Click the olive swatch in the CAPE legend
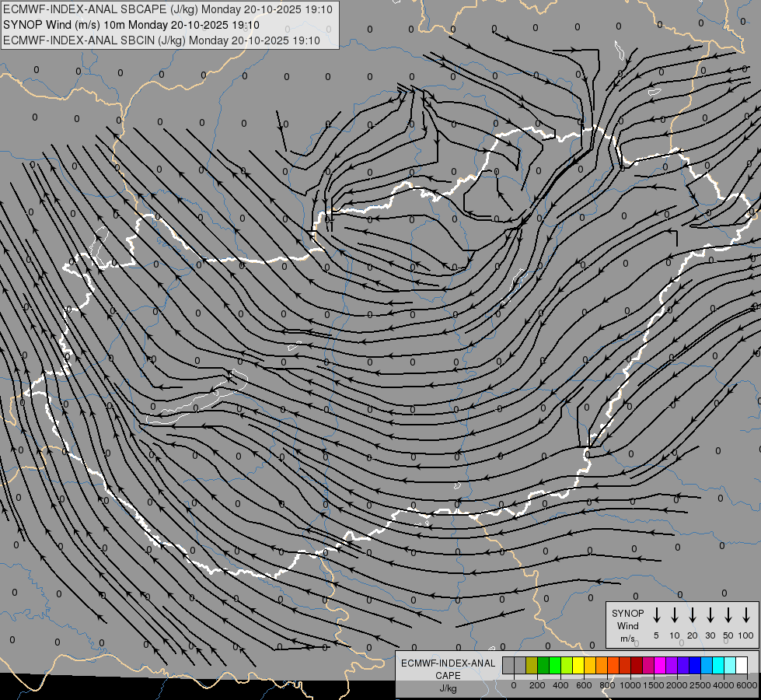The image size is (761, 700). (532, 665)
